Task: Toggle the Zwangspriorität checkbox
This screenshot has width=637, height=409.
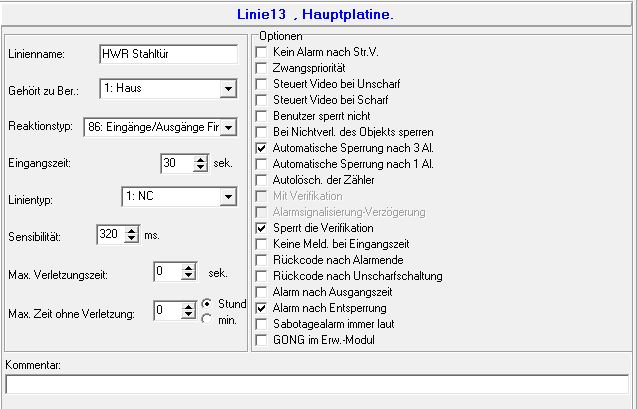Action: (x=262, y=67)
